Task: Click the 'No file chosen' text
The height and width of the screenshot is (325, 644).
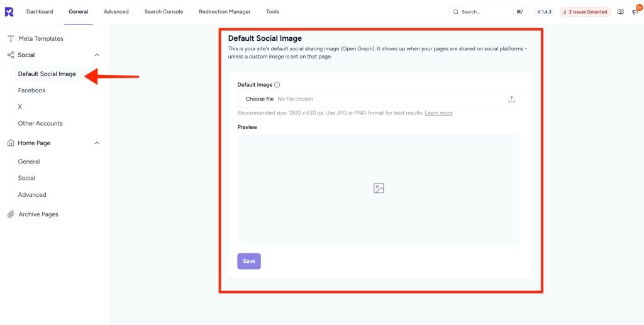Action: pos(296,99)
